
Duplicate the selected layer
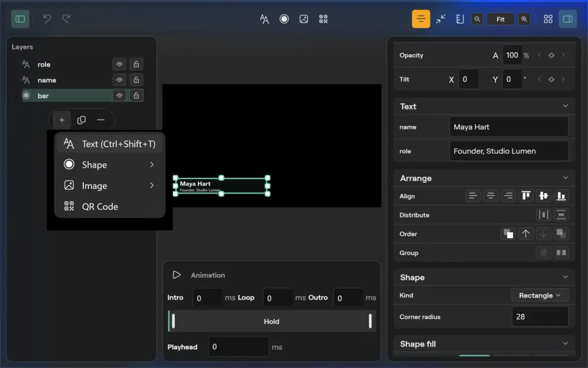click(x=82, y=120)
